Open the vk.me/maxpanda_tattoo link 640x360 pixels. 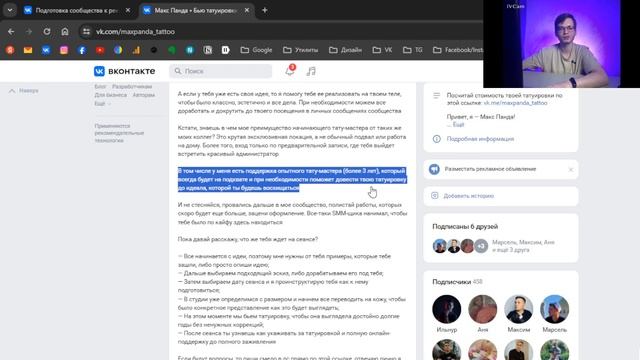click(x=515, y=103)
